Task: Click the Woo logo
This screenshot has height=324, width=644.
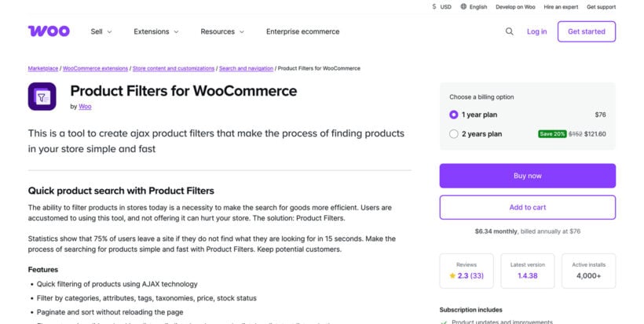Action: (x=49, y=31)
